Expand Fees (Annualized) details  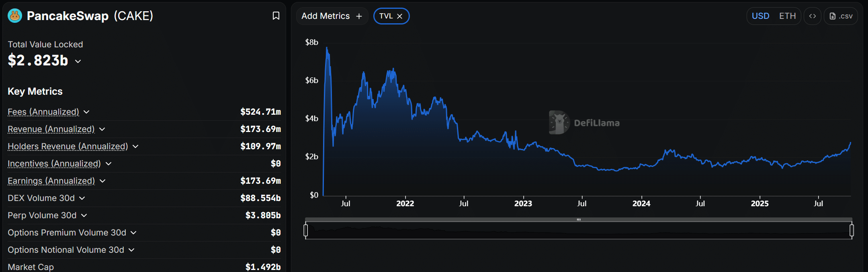click(x=86, y=112)
